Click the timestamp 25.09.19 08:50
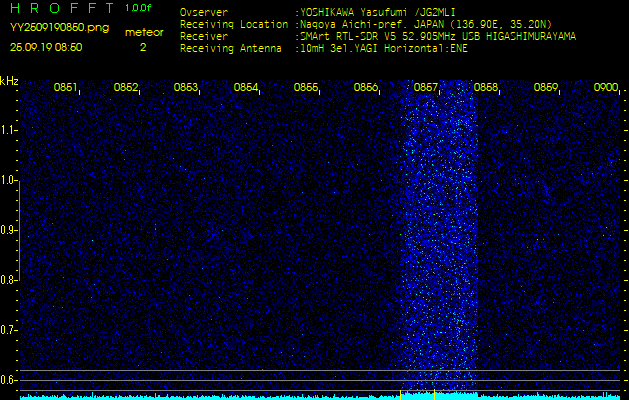 46,47
